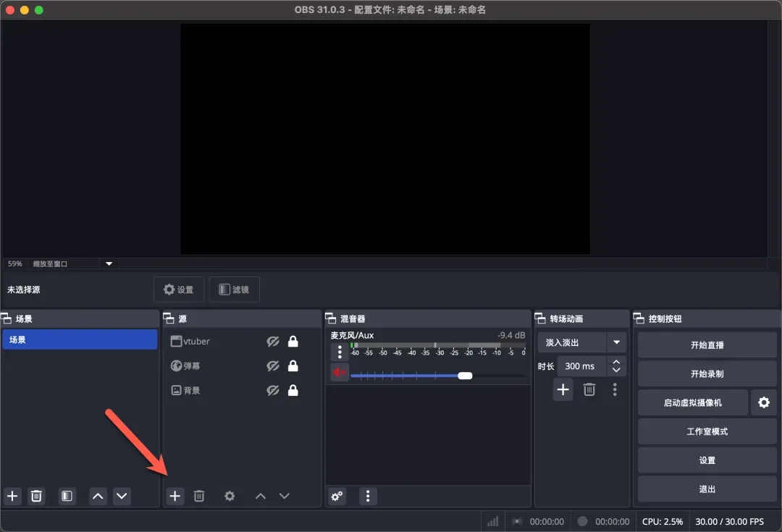
Task: Select the 弹幕 source row
Action: (242, 366)
